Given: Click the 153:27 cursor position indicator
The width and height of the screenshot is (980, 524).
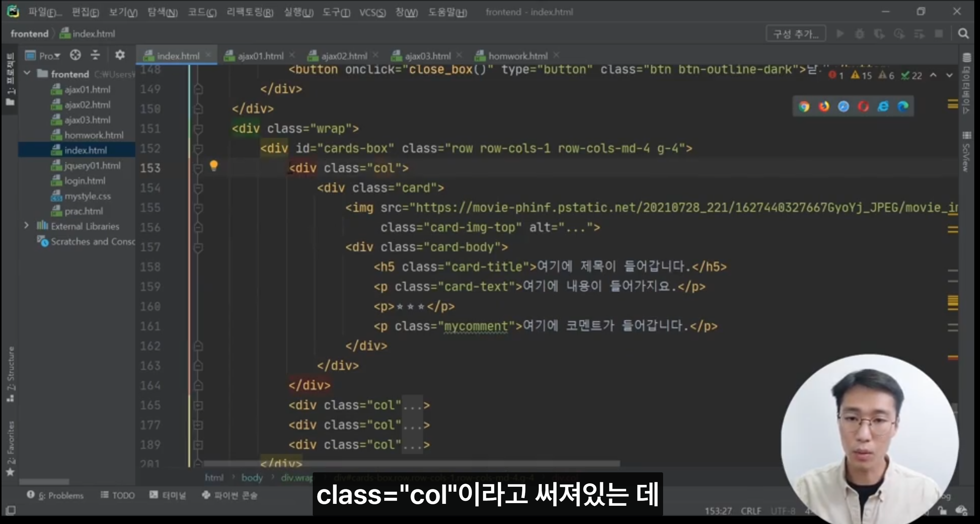Looking at the screenshot, I should [x=718, y=511].
